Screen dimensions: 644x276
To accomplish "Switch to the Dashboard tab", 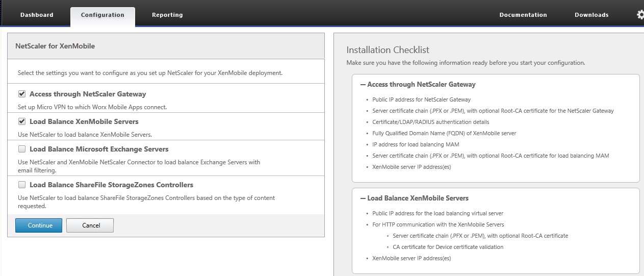I will click(x=37, y=15).
